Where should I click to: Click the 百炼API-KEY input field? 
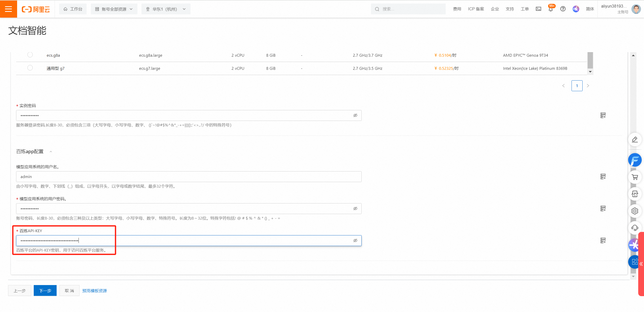pos(189,240)
